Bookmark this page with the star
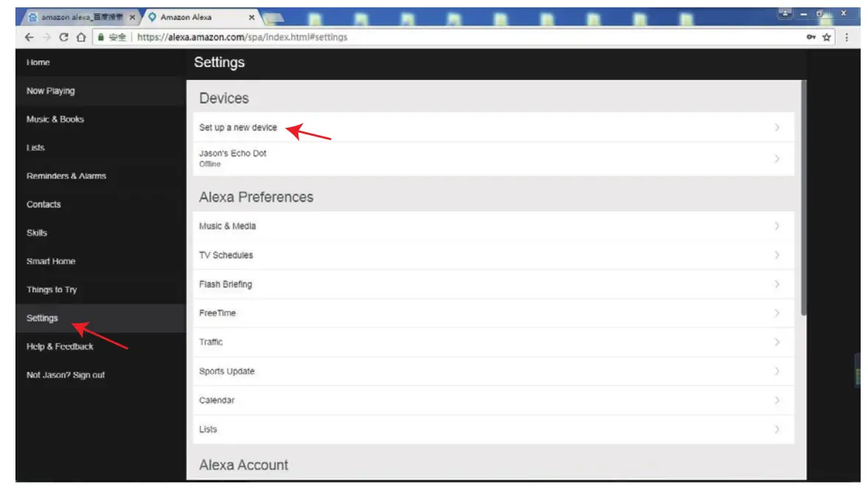 pos(827,37)
